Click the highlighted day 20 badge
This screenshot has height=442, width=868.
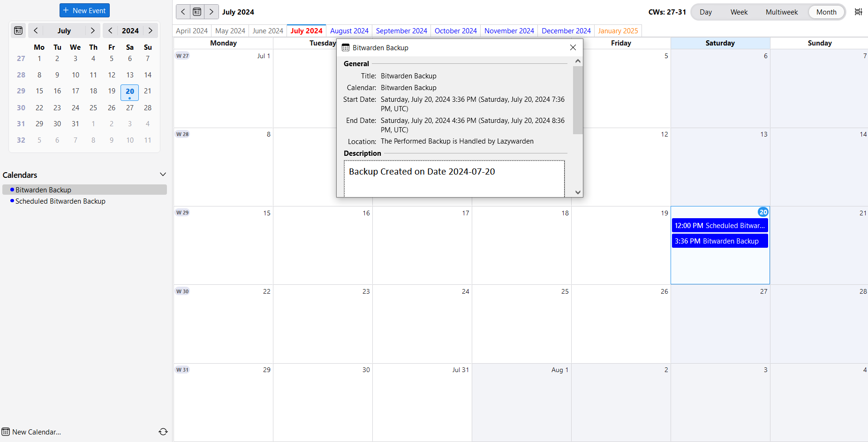pos(763,212)
